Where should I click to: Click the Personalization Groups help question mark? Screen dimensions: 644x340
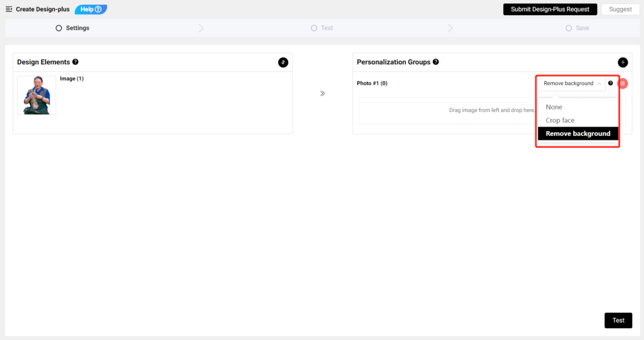click(436, 62)
